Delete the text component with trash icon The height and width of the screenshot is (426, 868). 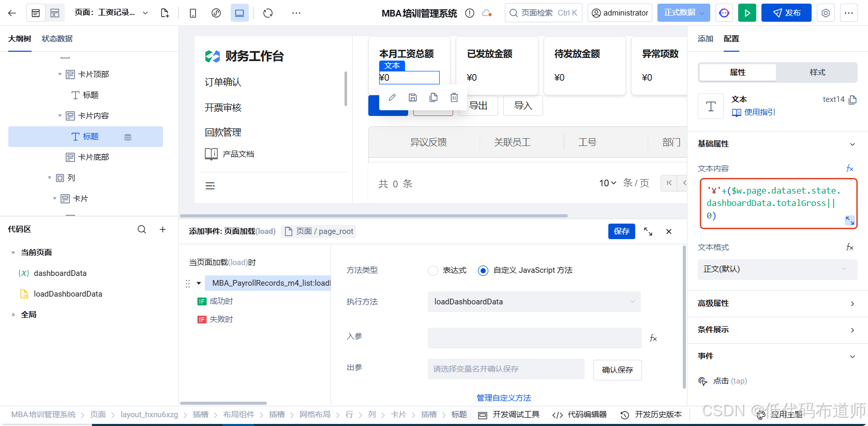coord(454,97)
